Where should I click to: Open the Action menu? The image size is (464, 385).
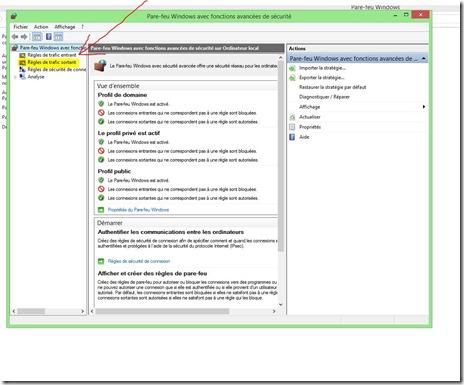pyautogui.click(x=41, y=27)
